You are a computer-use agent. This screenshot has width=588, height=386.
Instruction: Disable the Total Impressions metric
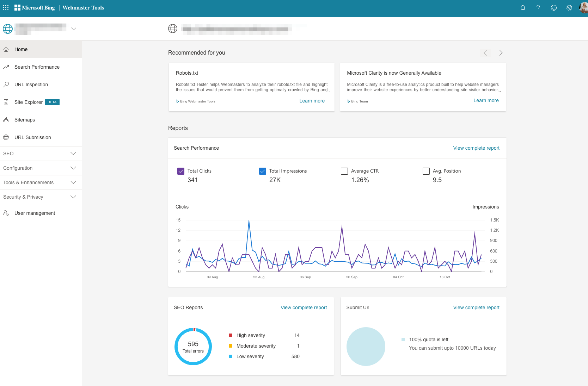[263, 171]
